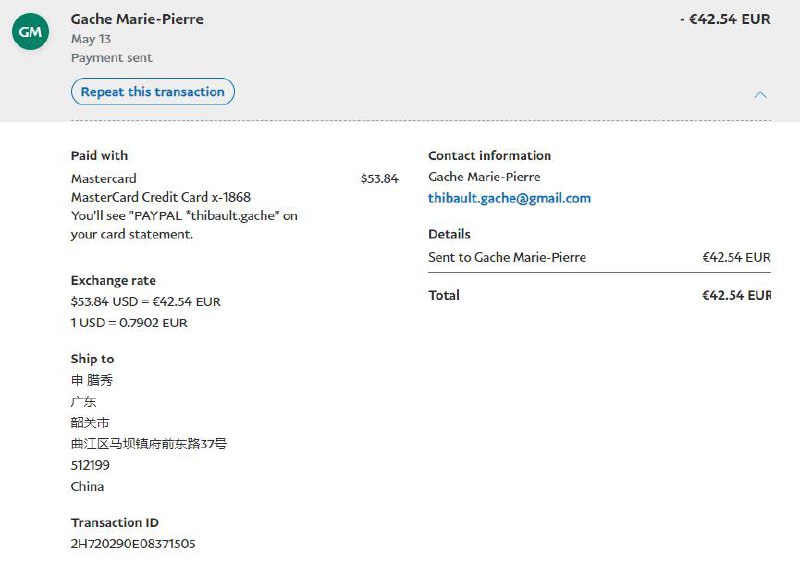Click the Payment sent status text
Screen dimensions: 800x576
pyautogui.click(x=111, y=58)
